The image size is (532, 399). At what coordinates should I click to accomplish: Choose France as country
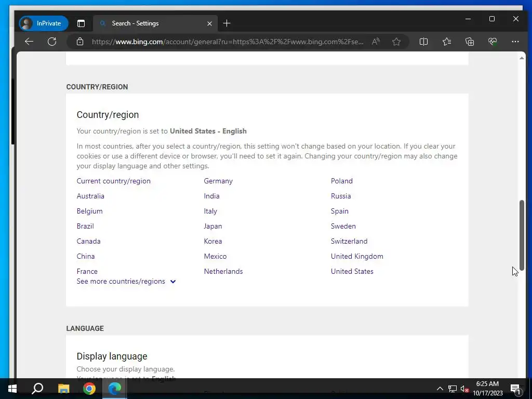(87, 271)
